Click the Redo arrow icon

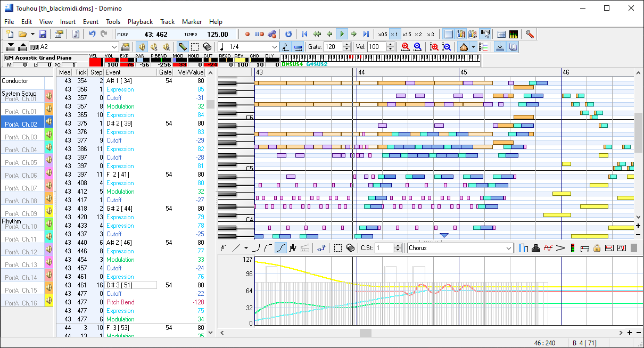[104, 34]
